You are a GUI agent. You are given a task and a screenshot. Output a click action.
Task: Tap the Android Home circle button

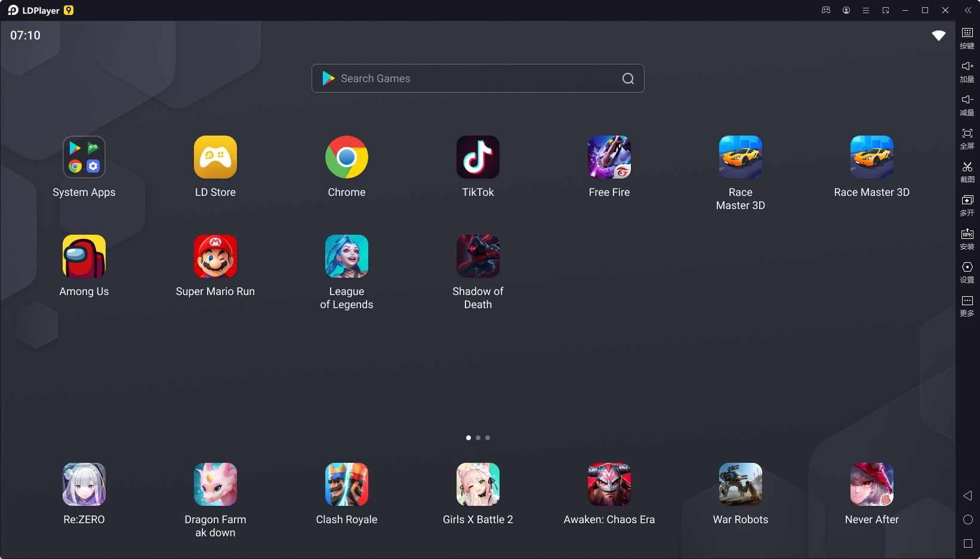pos(968,520)
